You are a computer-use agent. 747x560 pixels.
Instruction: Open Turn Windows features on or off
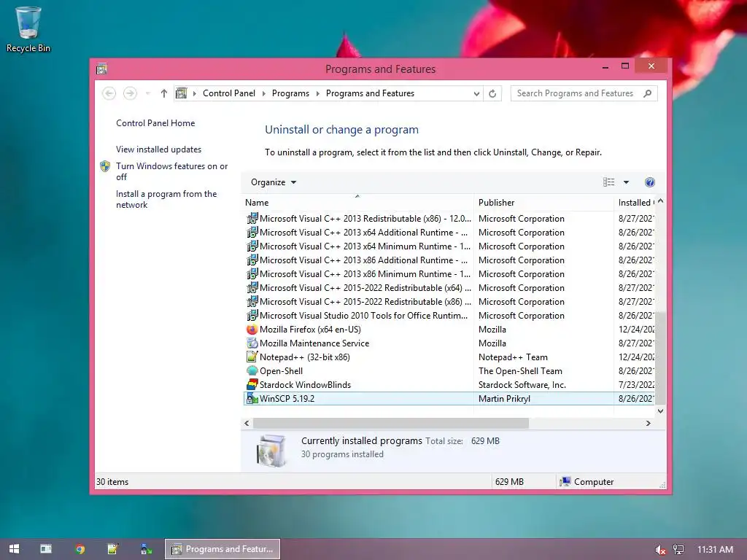point(171,171)
